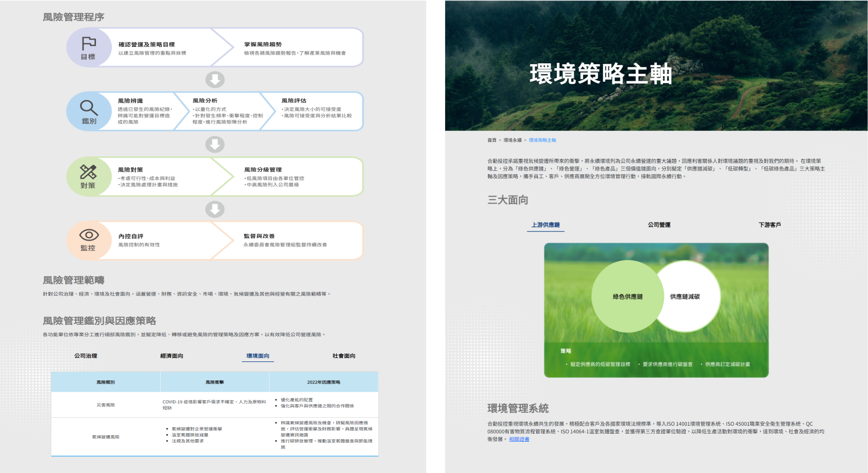Click the down arrow below the 目標 row
The width and height of the screenshot is (868, 473).
[215, 80]
